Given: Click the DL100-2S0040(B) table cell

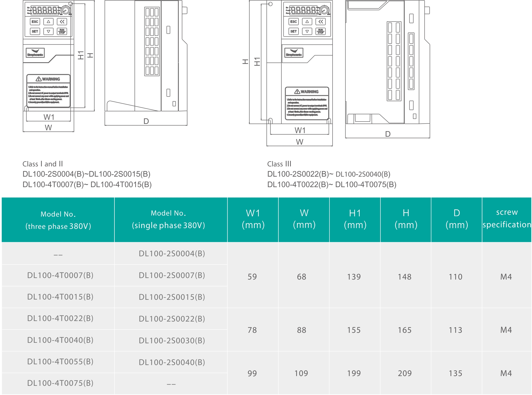Looking at the screenshot, I should click(172, 362).
